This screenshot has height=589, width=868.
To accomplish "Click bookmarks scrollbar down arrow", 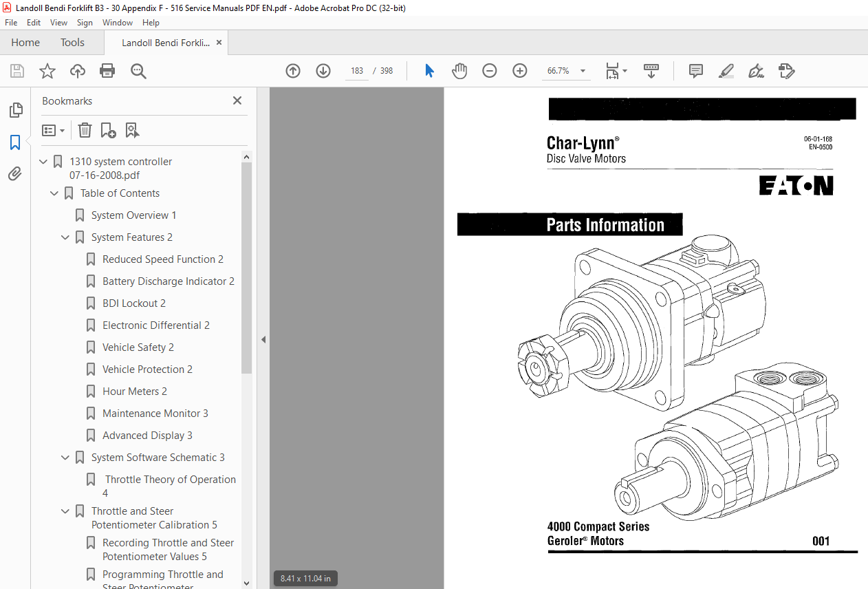I will tap(247, 583).
